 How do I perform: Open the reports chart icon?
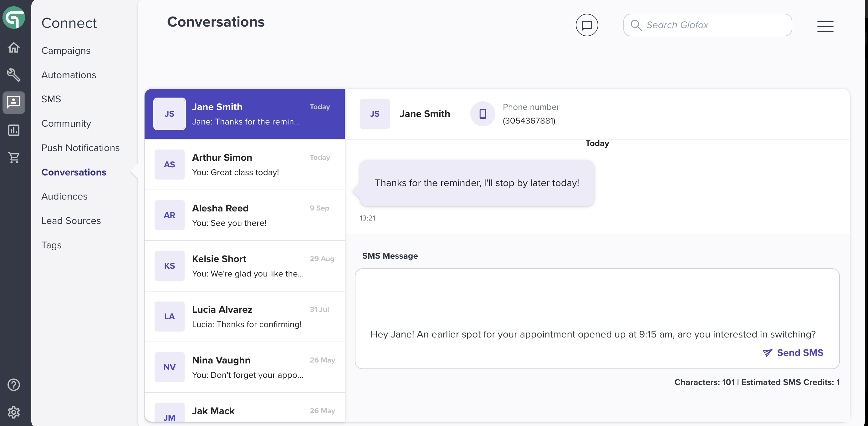pos(14,130)
